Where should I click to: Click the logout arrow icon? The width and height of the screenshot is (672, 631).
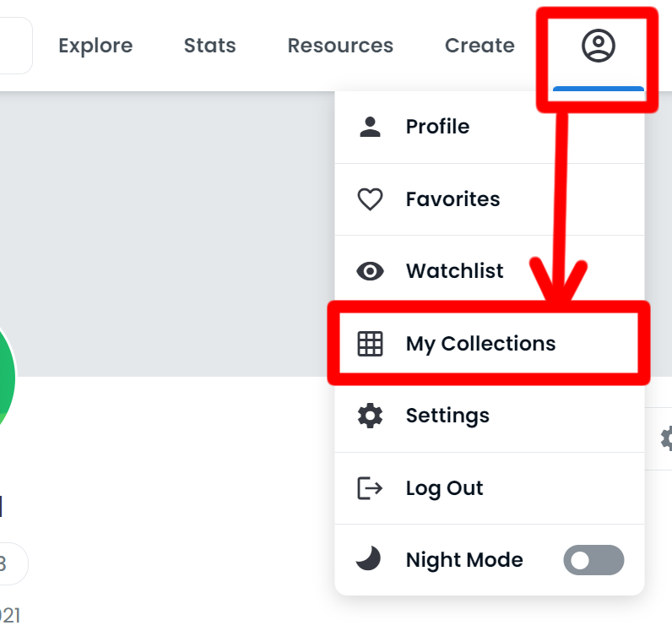pos(371,488)
